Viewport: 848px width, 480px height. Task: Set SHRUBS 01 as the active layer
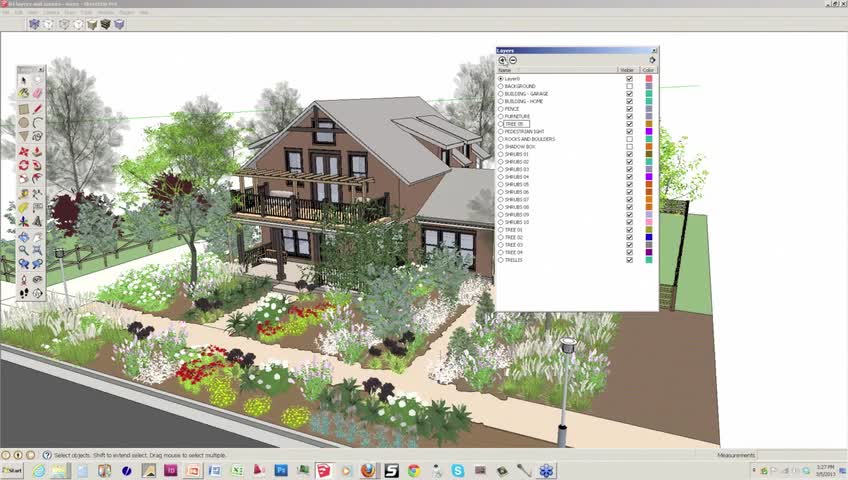pyautogui.click(x=500, y=154)
